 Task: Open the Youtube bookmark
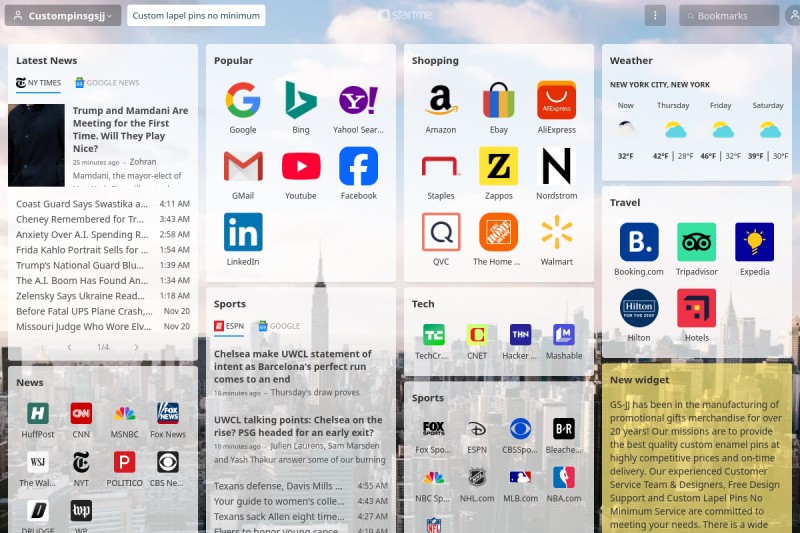click(x=301, y=166)
